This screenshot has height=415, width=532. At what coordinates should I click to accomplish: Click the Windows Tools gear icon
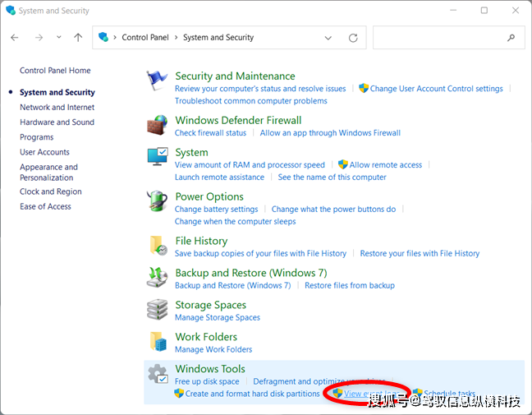pos(158,374)
